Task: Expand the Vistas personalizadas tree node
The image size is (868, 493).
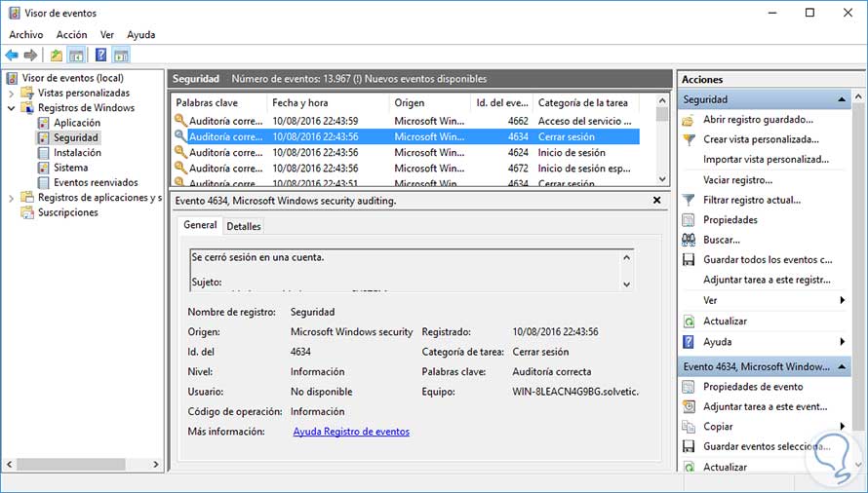Action: tap(11, 94)
